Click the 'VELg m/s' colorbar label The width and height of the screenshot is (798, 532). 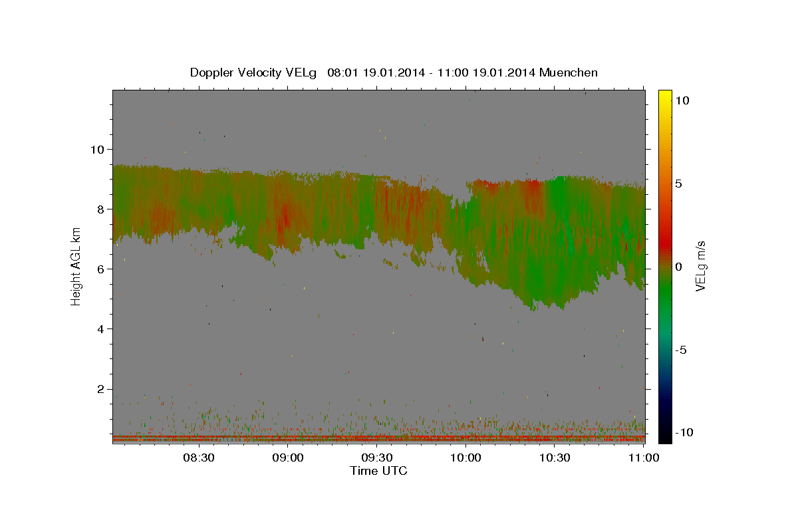(700, 266)
